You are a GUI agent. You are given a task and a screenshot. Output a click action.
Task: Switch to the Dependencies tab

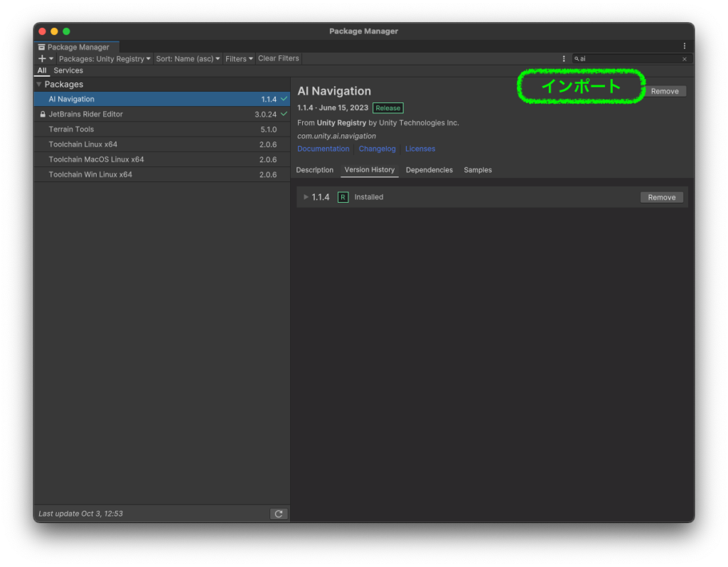click(429, 170)
